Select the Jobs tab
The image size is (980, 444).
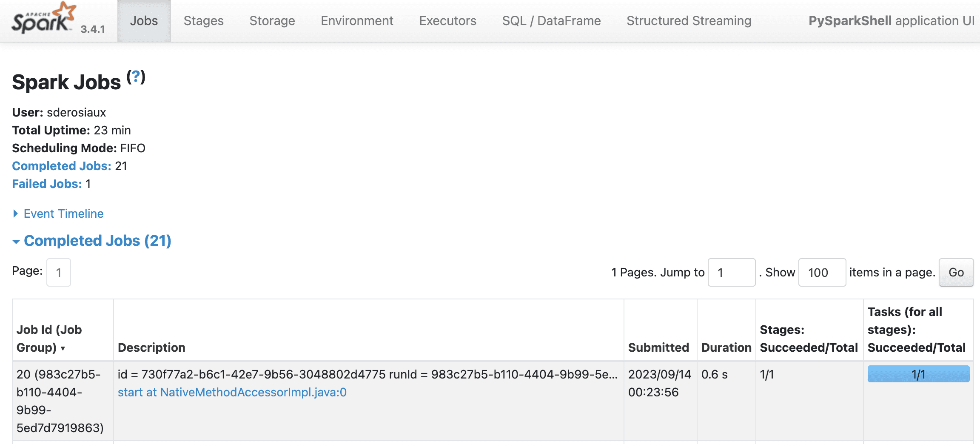click(x=144, y=21)
